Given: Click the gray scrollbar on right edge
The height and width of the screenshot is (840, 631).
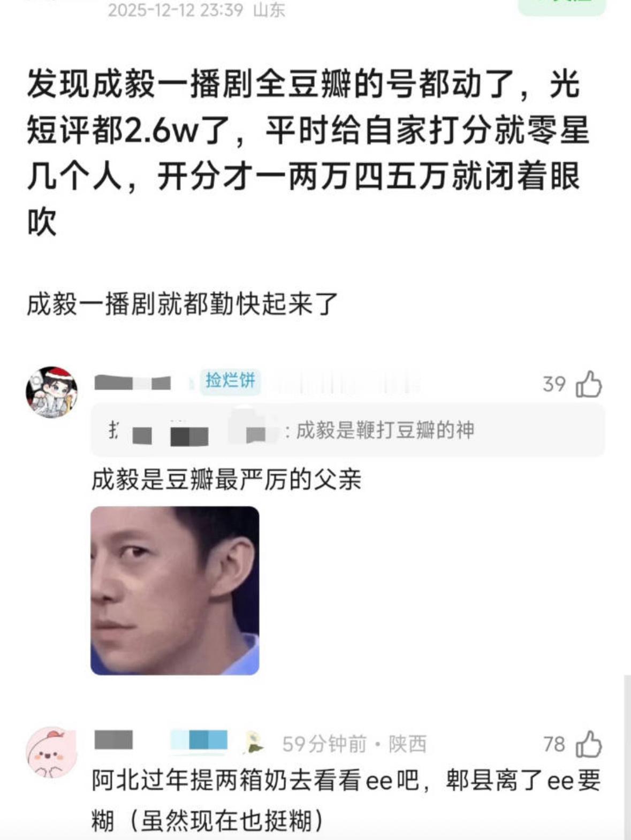Looking at the screenshot, I should tap(627, 757).
